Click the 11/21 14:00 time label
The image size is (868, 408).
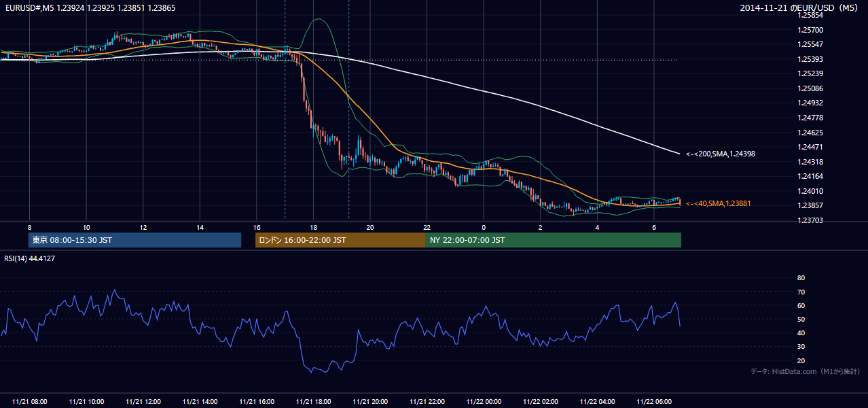200,402
